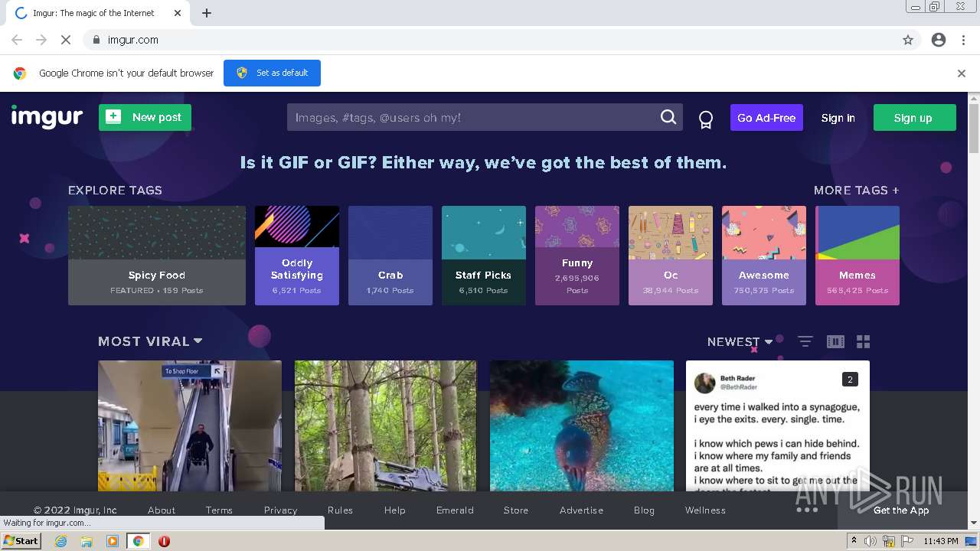Click the filter lines icon
980x551 pixels.
[805, 341]
